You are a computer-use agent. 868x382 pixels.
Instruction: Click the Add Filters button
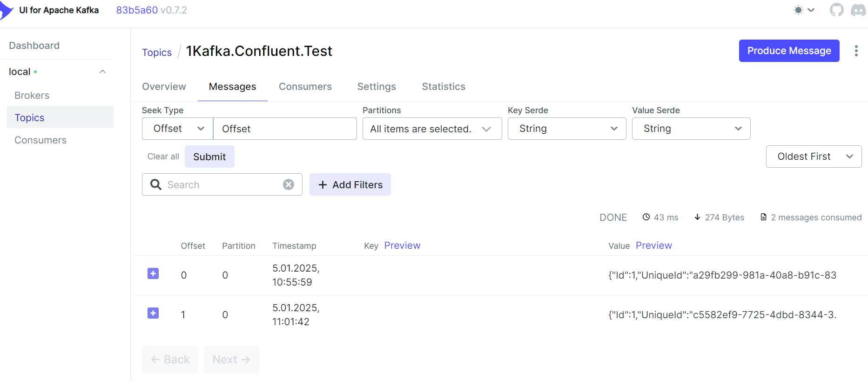point(350,184)
